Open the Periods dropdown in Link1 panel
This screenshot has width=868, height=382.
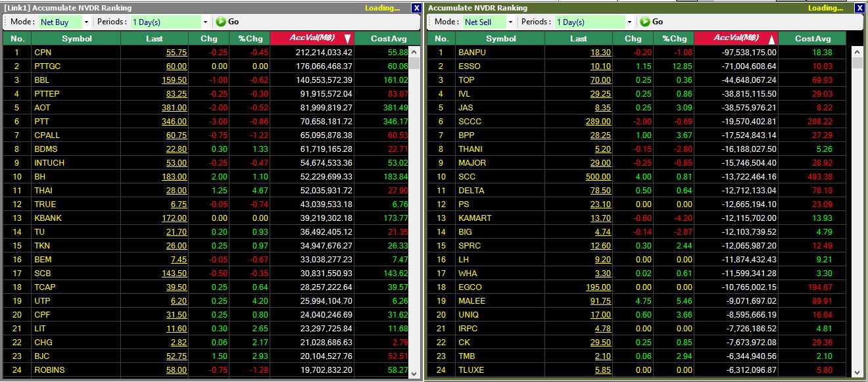point(205,22)
